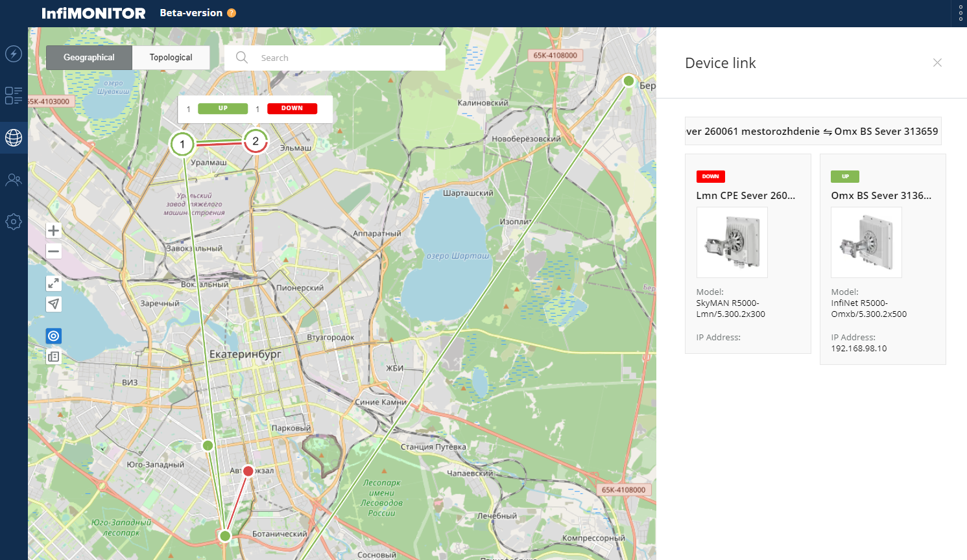Click the red device marker near Автовокзал
This screenshot has height=560, width=967.
pos(248,471)
